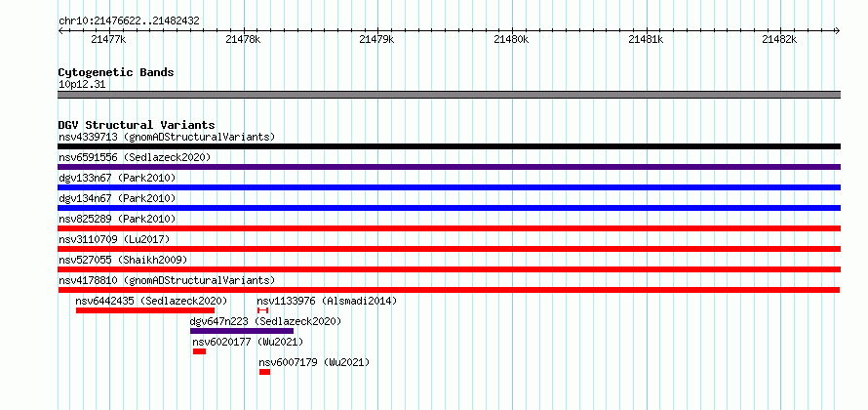The width and height of the screenshot is (868, 410).
Task: Click the gray 10p12.31 cytoband bar
Action: [449, 95]
